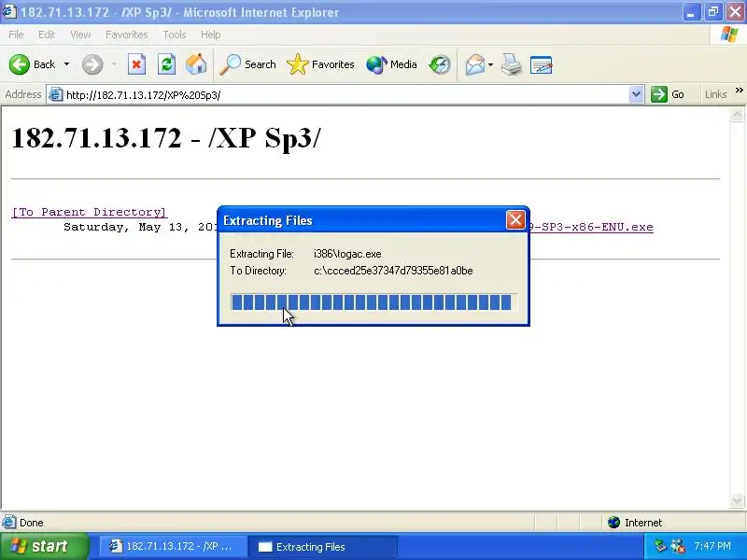Restore down the Internet Explorer window
The image size is (747, 560).
pyautogui.click(x=713, y=12)
